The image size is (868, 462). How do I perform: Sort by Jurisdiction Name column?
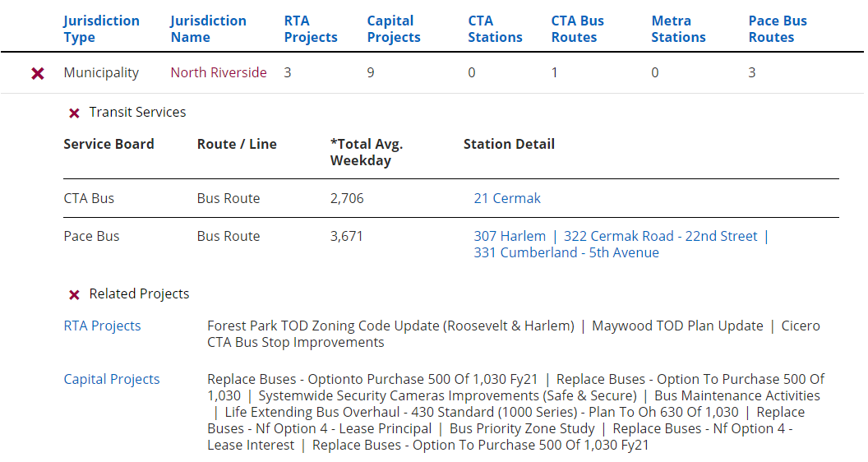[x=208, y=29]
